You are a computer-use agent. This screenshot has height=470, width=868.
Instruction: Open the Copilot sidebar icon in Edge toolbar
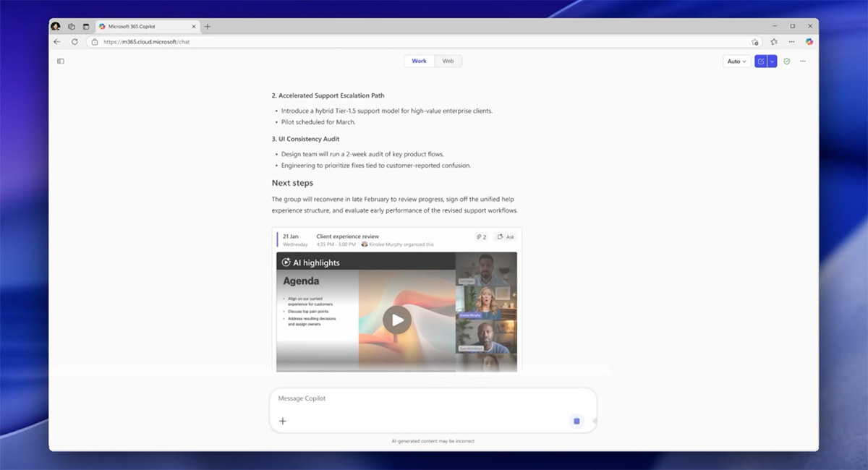pos(809,42)
